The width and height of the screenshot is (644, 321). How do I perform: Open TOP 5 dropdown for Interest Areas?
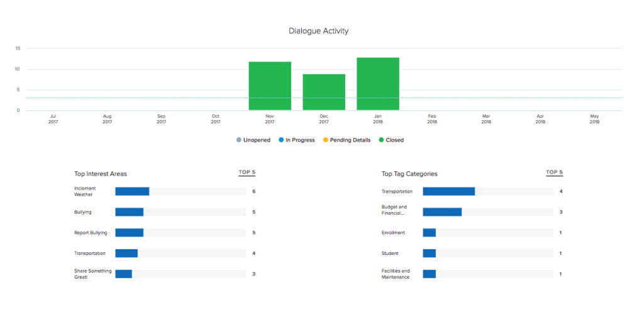(247, 172)
